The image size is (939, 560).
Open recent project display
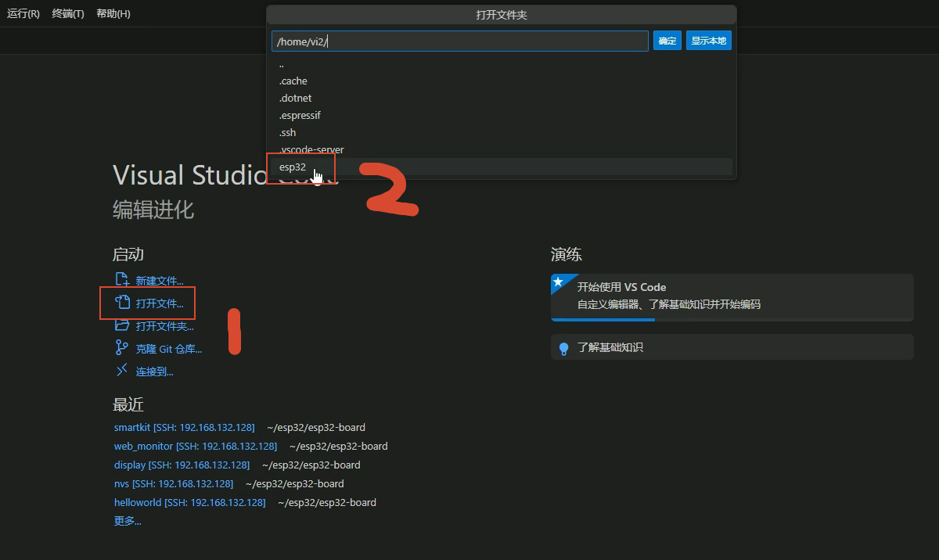pos(182,465)
